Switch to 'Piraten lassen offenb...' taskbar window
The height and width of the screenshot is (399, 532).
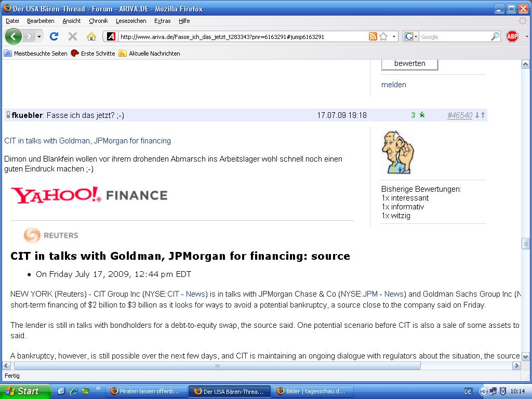147,391
